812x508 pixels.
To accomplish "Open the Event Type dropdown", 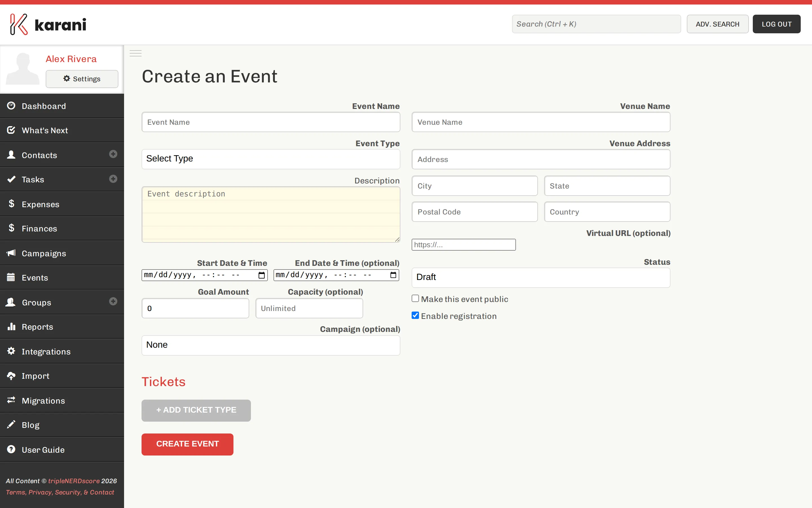I will (271, 159).
